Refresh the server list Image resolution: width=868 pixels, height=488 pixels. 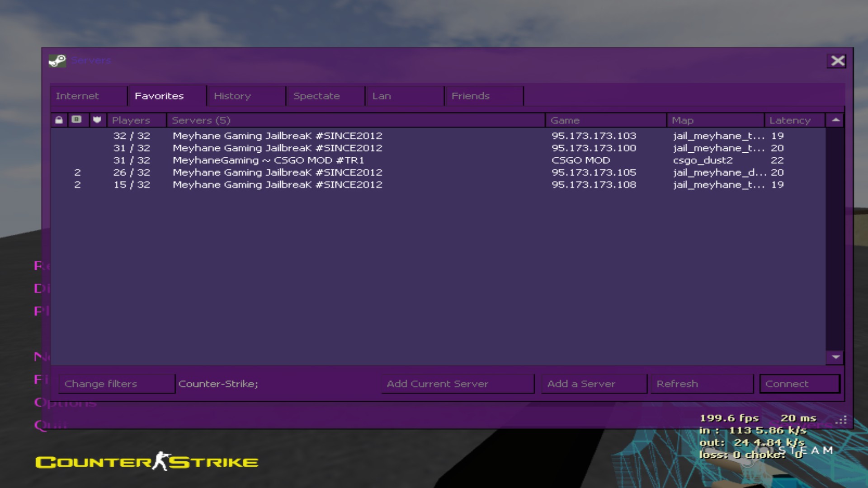(702, 384)
